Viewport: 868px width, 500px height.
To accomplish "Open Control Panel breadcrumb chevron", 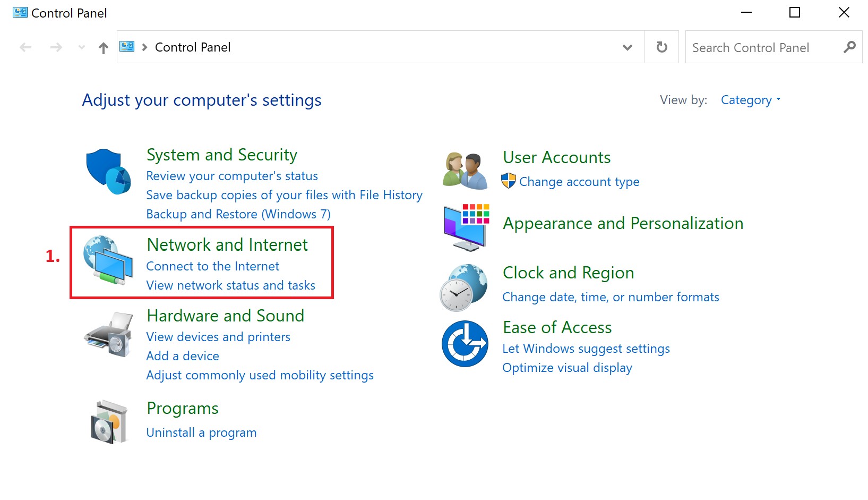I will [x=144, y=47].
